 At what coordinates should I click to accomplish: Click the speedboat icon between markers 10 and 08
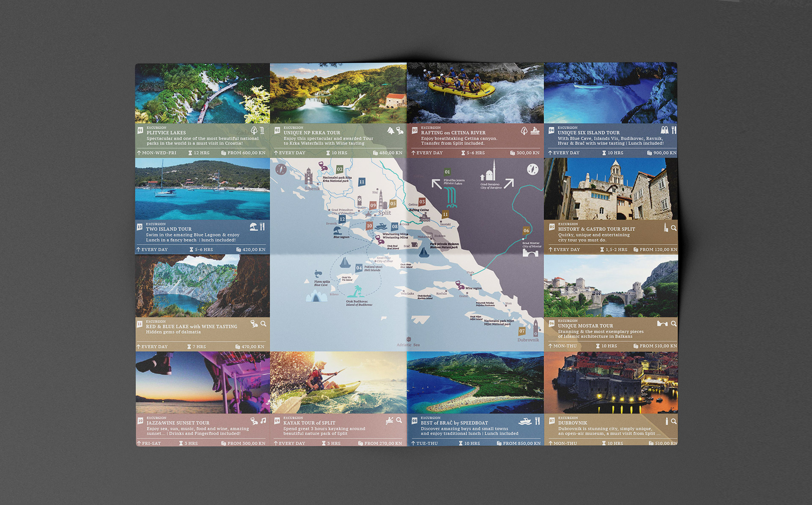point(381,226)
